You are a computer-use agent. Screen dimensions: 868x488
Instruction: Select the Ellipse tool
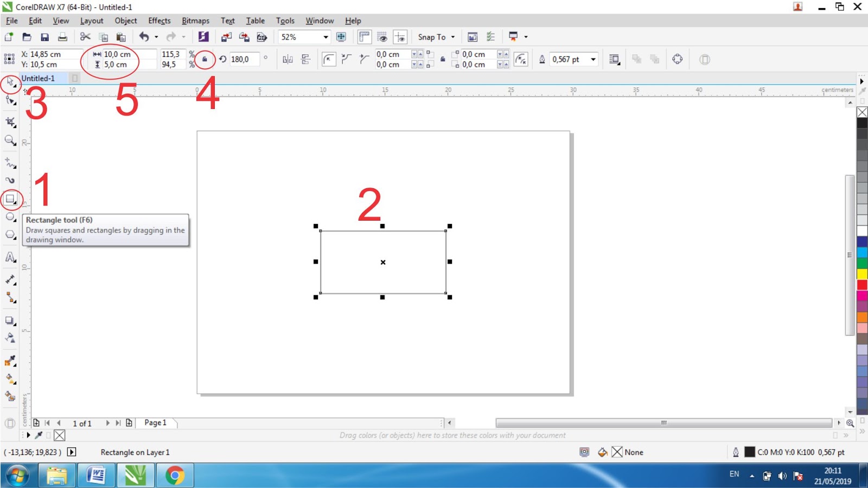[9, 217]
